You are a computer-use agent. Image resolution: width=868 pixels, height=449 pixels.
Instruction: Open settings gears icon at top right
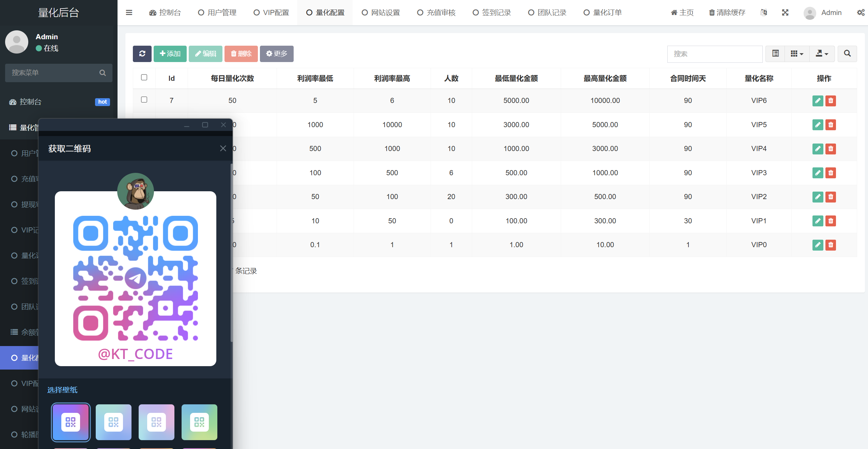(861, 13)
